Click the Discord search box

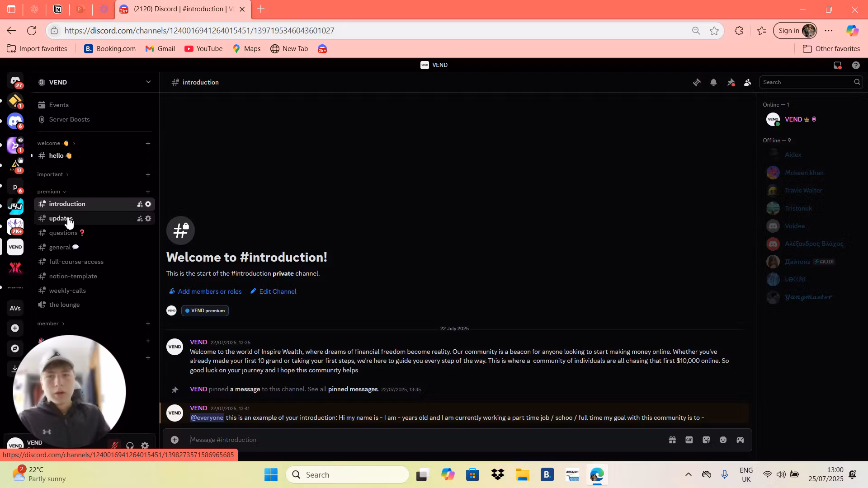(811, 82)
